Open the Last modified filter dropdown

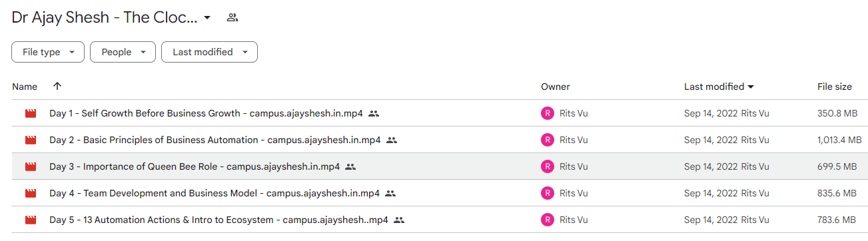(209, 52)
